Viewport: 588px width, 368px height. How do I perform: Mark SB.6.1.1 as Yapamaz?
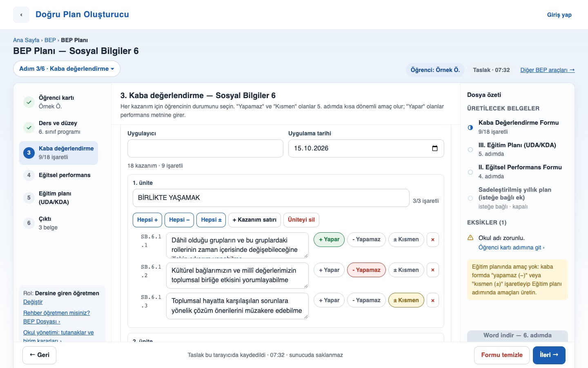pyautogui.click(x=366, y=240)
